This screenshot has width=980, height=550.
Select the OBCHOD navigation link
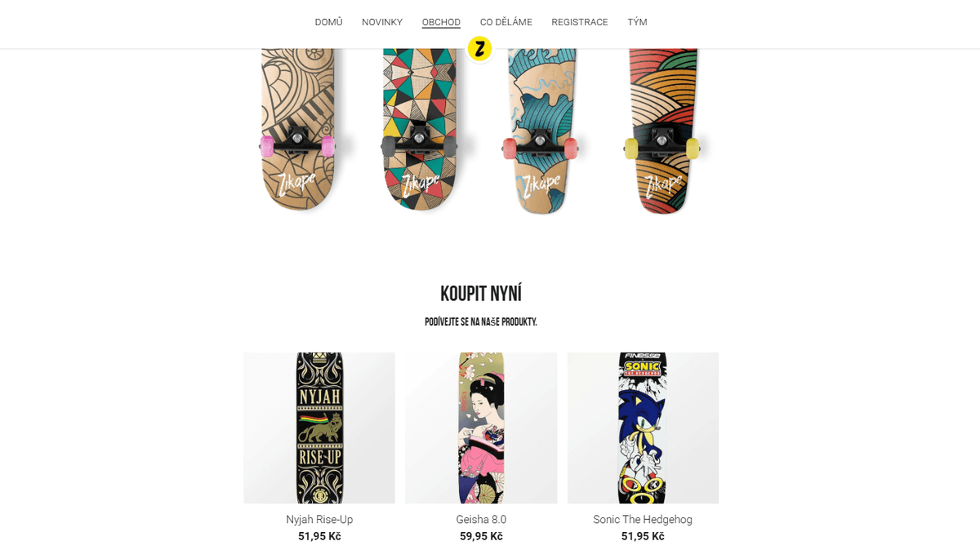click(441, 22)
